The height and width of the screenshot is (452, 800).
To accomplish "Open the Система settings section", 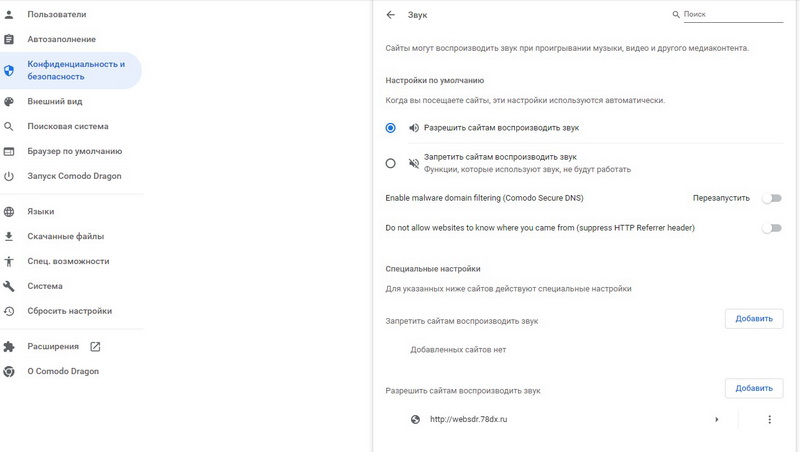I will click(45, 286).
